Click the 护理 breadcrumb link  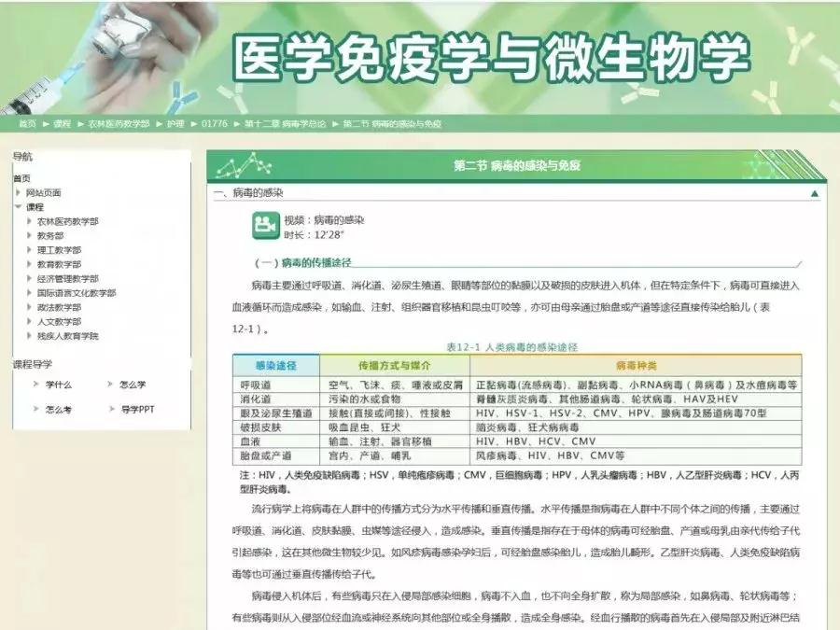tap(175, 123)
